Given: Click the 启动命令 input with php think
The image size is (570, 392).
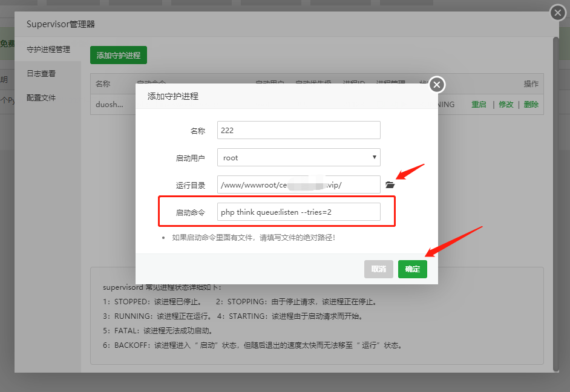Looking at the screenshot, I should (299, 212).
